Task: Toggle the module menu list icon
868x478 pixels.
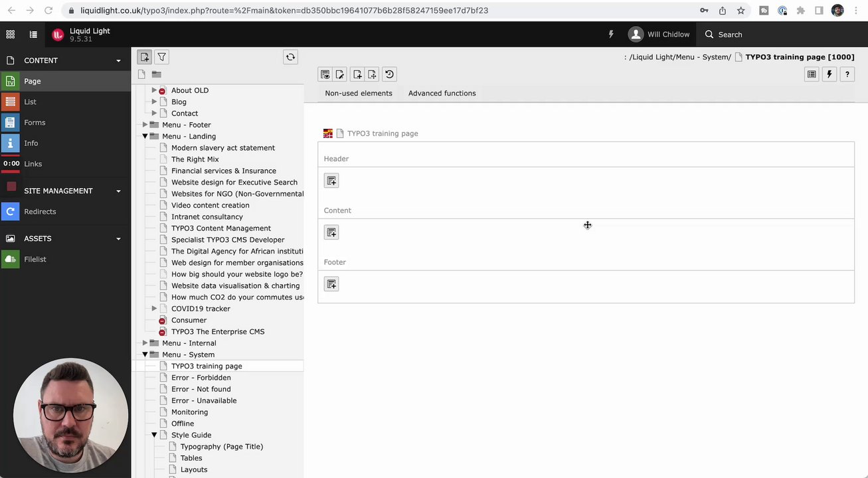Action: pyautogui.click(x=33, y=35)
